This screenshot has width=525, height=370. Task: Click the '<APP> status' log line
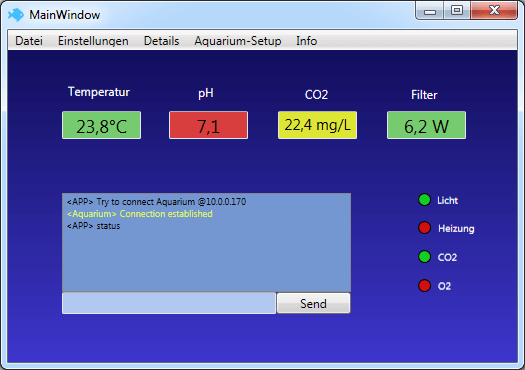click(93, 226)
